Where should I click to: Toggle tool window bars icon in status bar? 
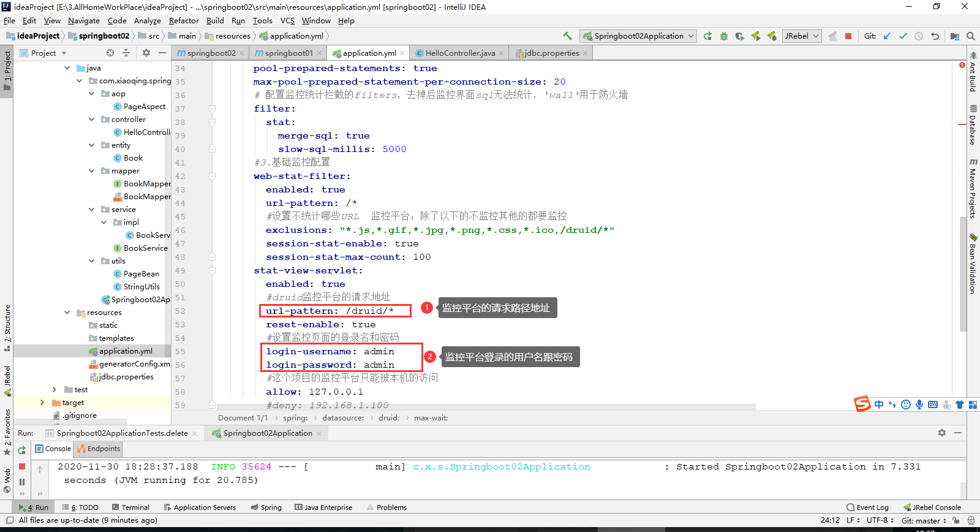(x=10, y=520)
